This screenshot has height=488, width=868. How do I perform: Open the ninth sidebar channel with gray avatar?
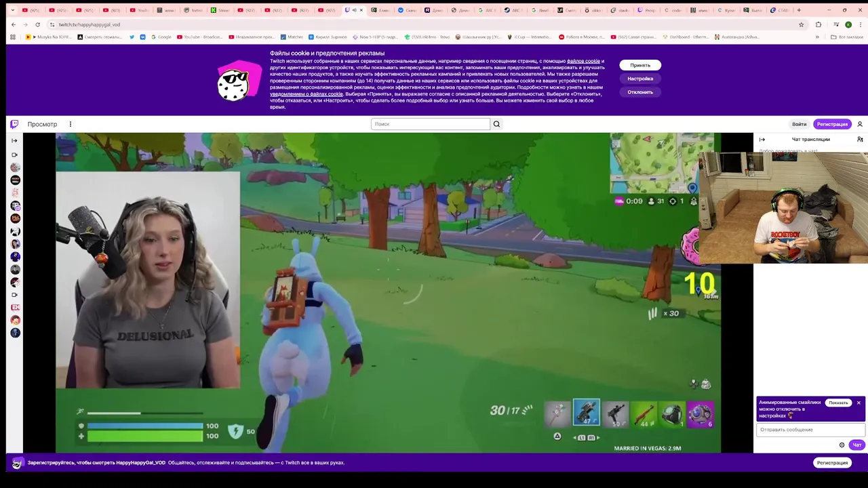pyautogui.click(x=15, y=269)
